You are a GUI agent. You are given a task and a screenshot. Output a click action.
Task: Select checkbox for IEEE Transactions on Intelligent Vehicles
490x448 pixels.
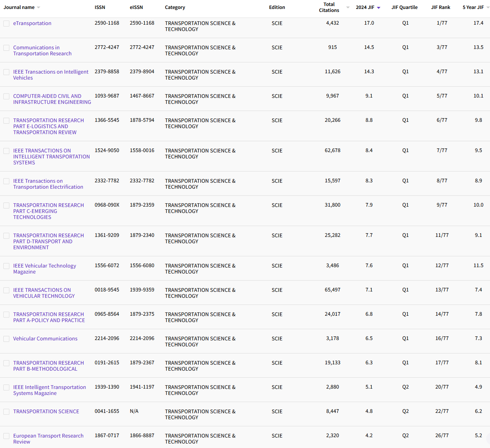click(6, 72)
